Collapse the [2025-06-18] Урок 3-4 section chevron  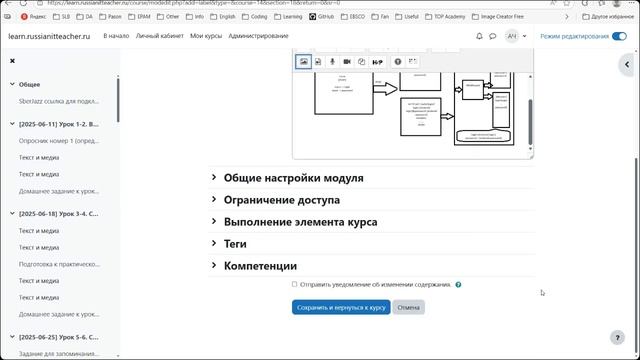click(x=12, y=213)
